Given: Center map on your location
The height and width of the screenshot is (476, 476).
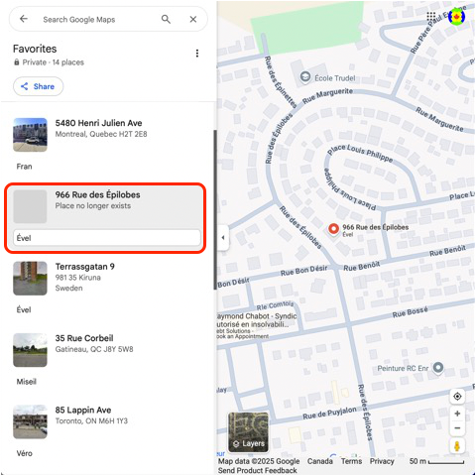Looking at the screenshot, I should click(x=457, y=396).
